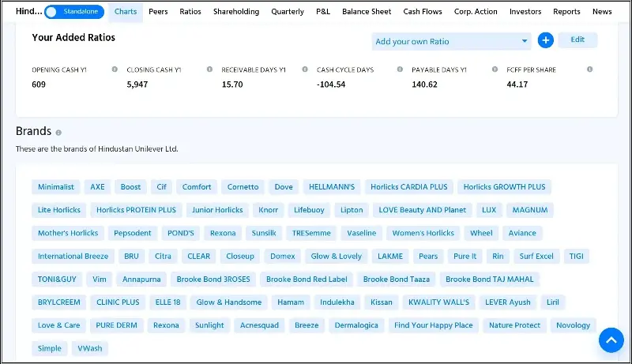The image size is (632, 364).
Task: Open the Cash Flows tab
Action: coord(423,12)
